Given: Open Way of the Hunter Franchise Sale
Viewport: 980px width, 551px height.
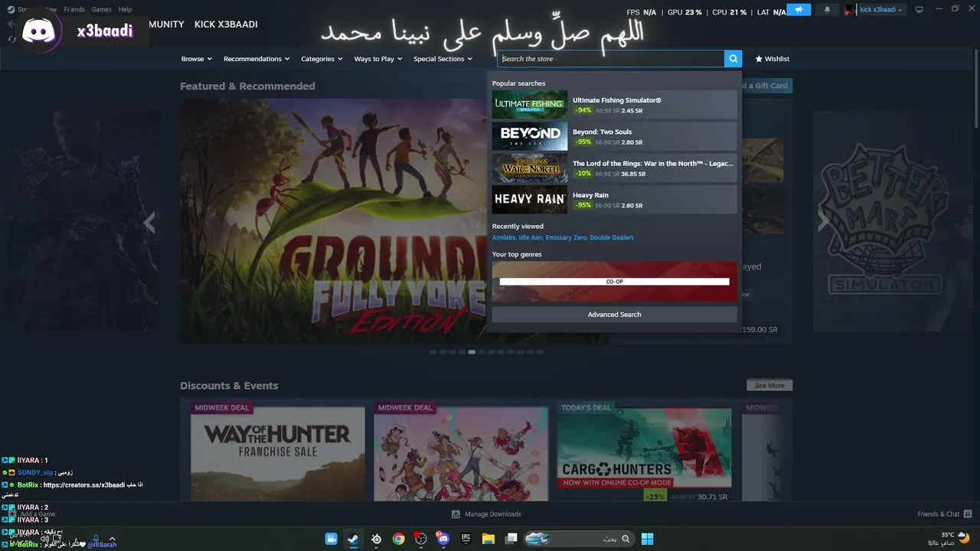Looking at the screenshot, I should point(277,452).
